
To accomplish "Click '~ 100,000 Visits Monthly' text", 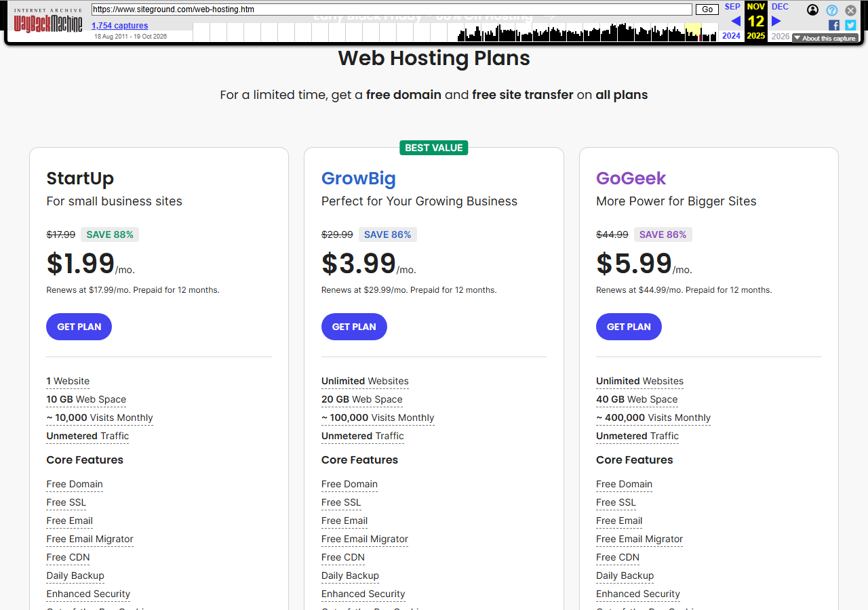I will (x=378, y=418).
